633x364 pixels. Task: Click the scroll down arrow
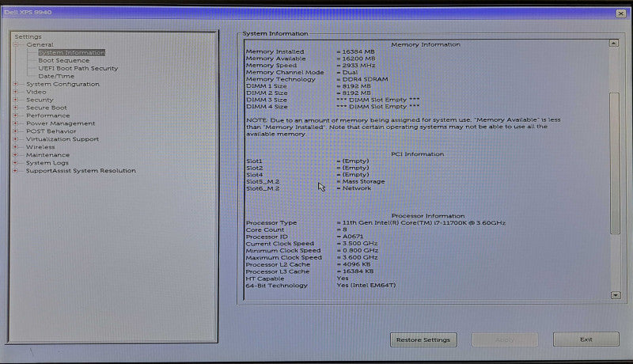pos(616,295)
